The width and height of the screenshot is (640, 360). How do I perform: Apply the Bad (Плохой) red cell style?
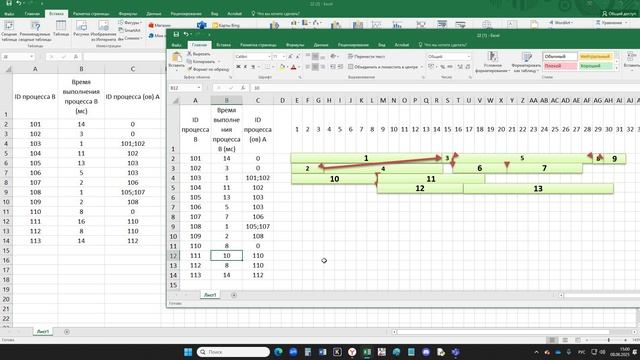pos(560,66)
